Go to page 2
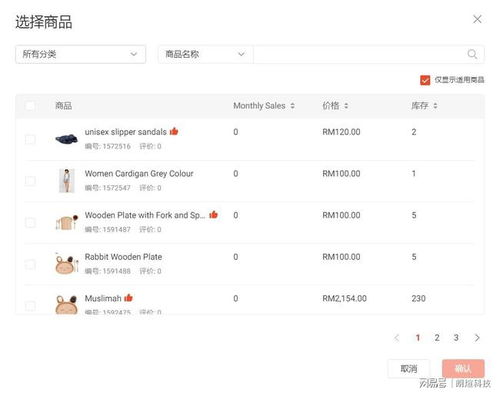500x393 pixels. (x=437, y=338)
